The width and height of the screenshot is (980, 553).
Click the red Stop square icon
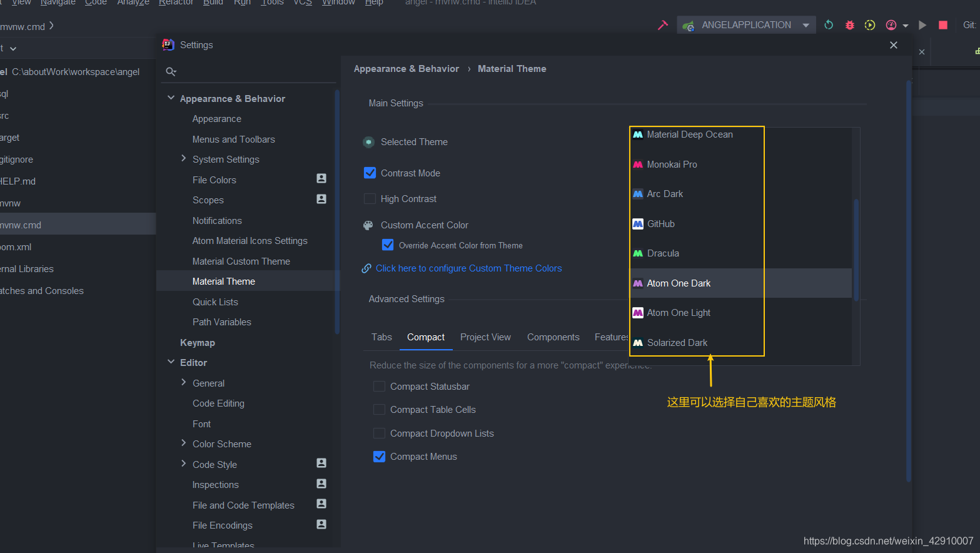(x=943, y=25)
